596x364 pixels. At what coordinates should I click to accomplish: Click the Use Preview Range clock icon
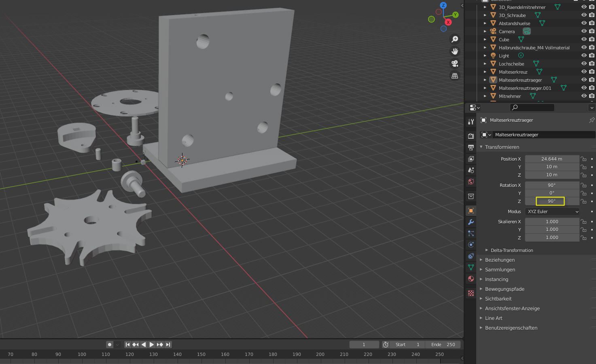[386, 345]
